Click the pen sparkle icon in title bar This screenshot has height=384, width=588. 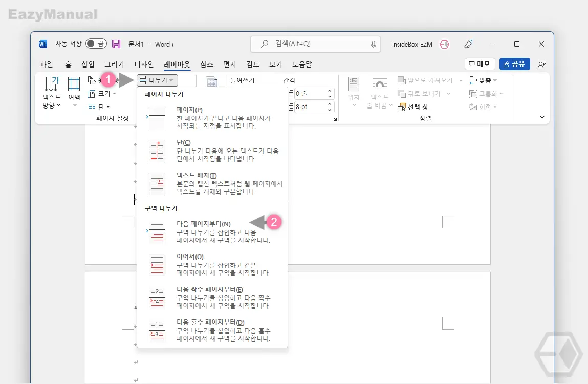click(x=468, y=44)
